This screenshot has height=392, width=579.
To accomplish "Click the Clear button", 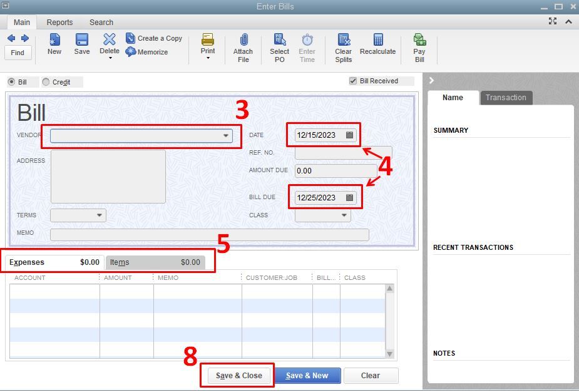I will (371, 375).
